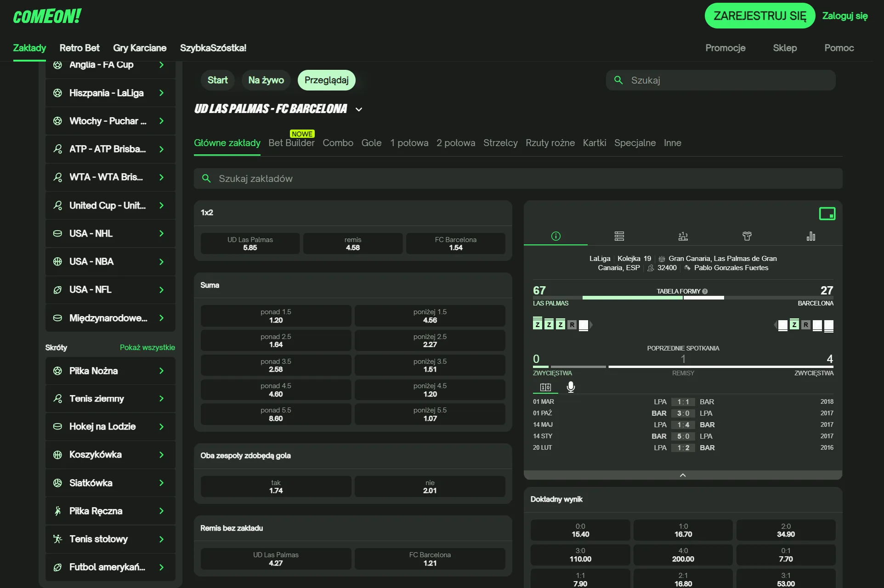
Task: Select exact score 0:0 at 15.40
Action: click(x=580, y=530)
